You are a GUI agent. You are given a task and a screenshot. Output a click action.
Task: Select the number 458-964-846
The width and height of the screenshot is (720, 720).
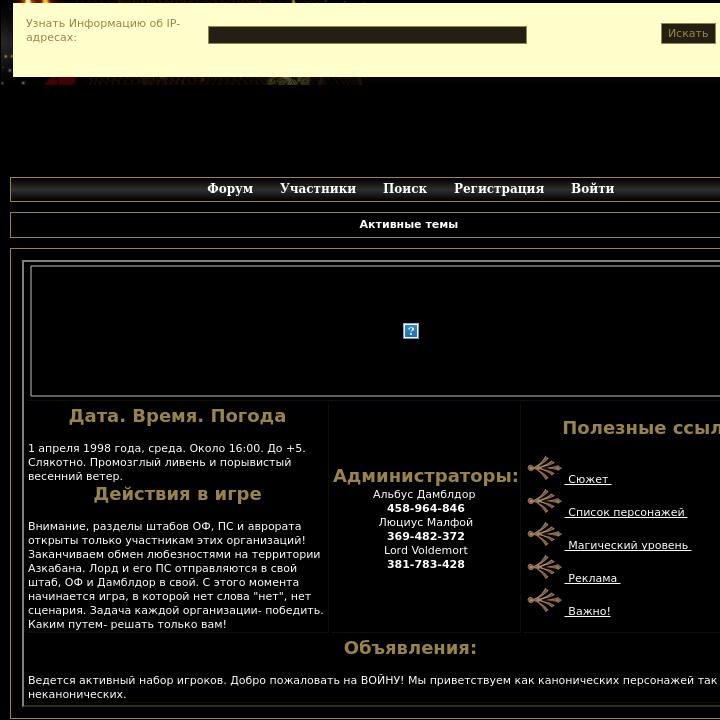426,508
